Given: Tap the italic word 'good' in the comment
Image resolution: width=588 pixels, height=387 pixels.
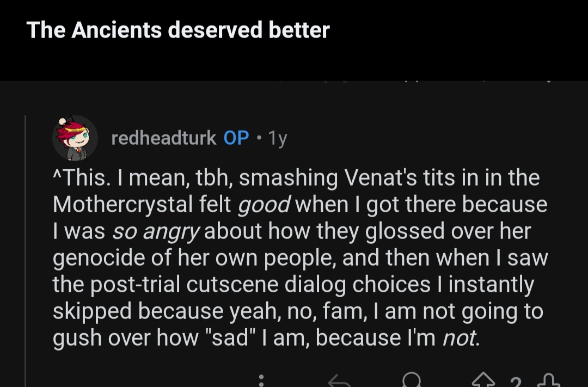Looking at the screenshot, I should [x=264, y=205].
